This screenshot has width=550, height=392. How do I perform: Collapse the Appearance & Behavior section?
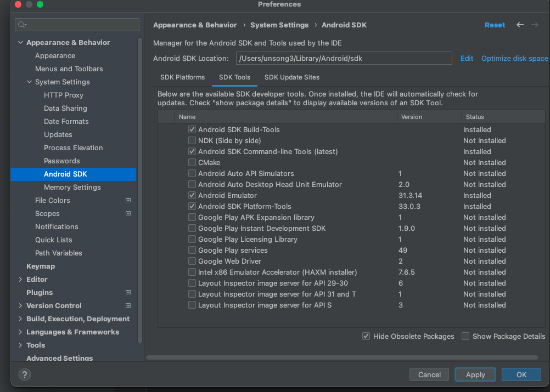[20, 42]
